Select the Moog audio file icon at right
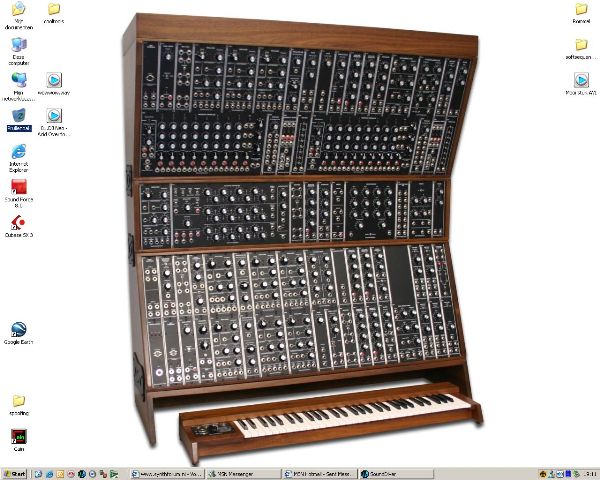The width and height of the screenshot is (600, 480). click(x=581, y=83)
